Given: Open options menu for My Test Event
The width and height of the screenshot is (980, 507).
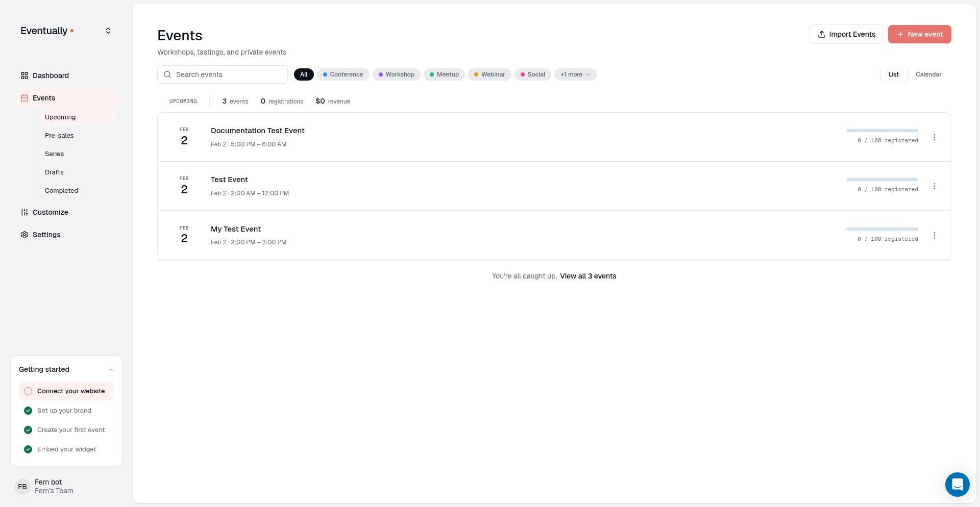Looking at the screenshot, I should coord(935,235).
